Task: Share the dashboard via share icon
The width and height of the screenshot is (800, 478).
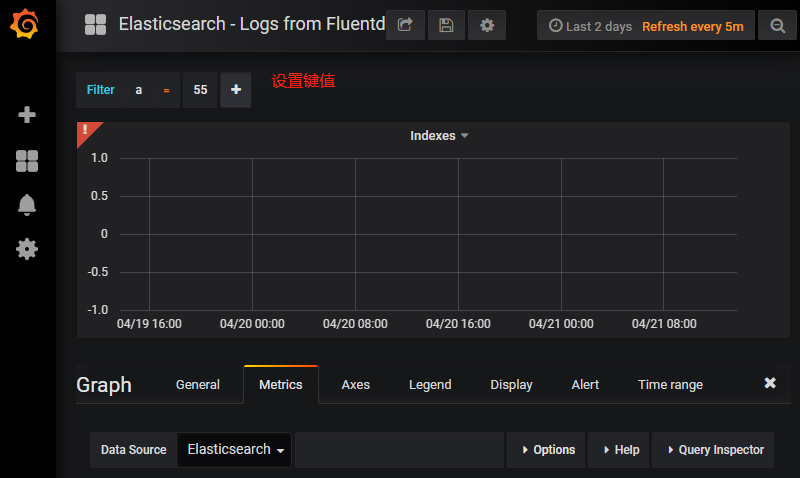Action: [x=405, y=25]
